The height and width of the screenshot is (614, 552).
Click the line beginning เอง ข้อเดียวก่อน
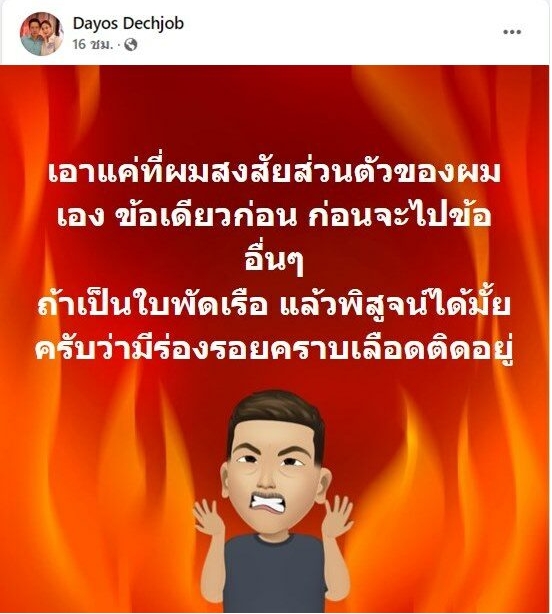pos(274,216)
